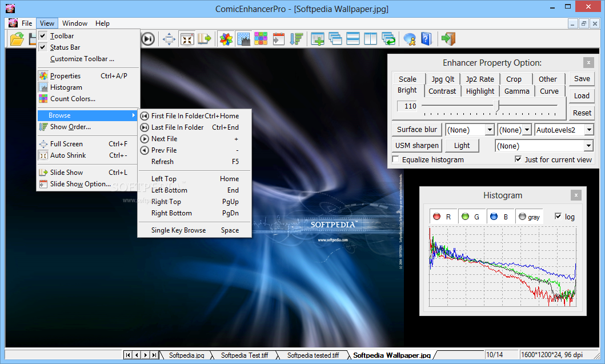Click the Prev File icon in submenu
The image size is (605, 364).
(145, 150)
